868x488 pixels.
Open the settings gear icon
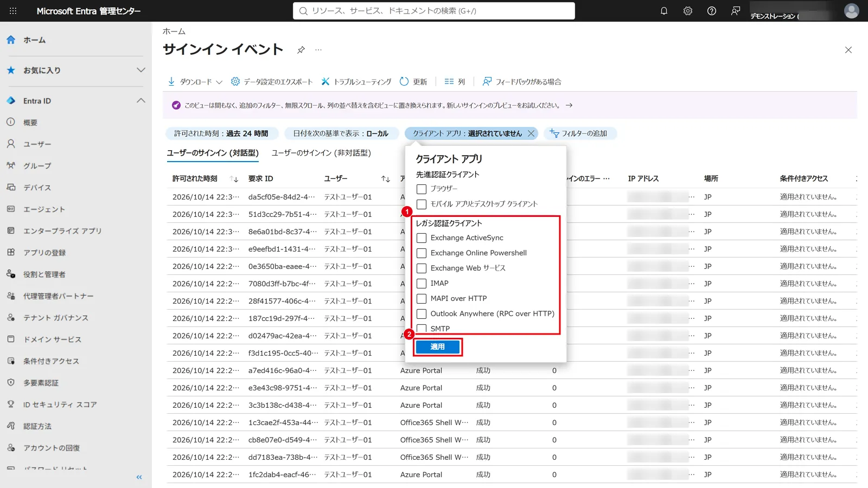(x=688, y=11)
